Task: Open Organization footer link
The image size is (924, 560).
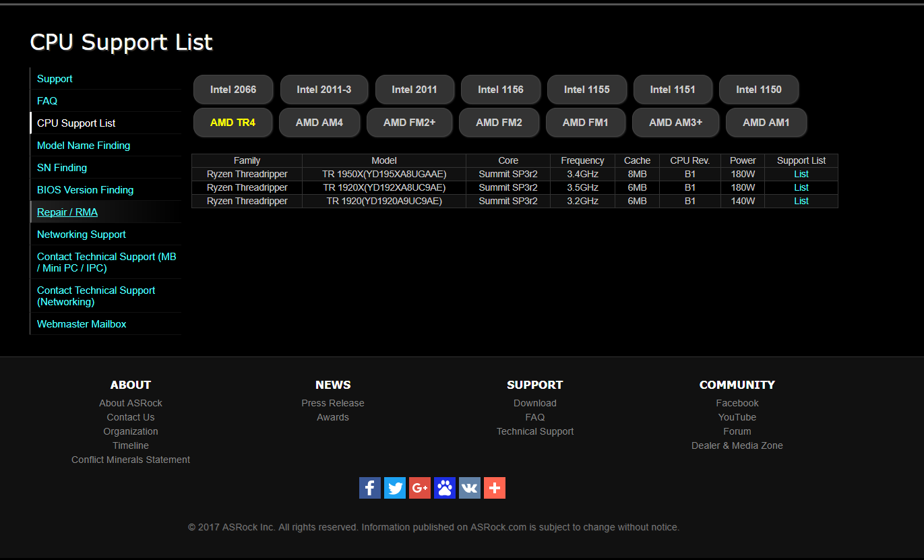Action: pos(131,431)
